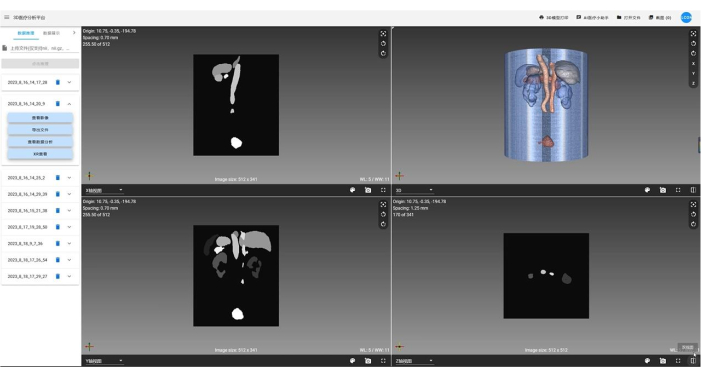Click the 查看影像 button

tap(40, 118)
